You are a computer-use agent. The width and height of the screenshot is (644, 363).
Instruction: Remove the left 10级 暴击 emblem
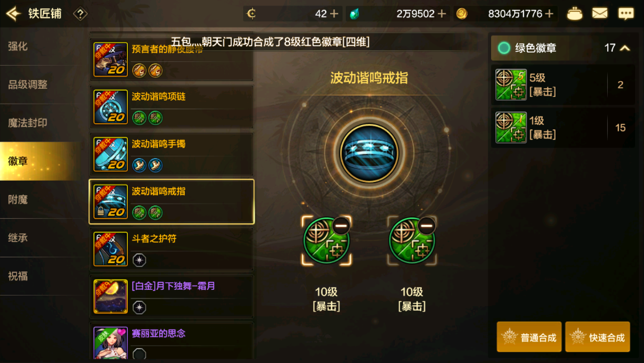[341, 226]
